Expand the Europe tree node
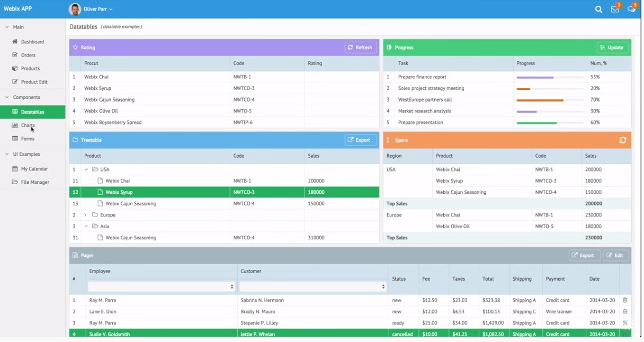Viewport: 644px width, 342px height. click(x=85, y=215)
